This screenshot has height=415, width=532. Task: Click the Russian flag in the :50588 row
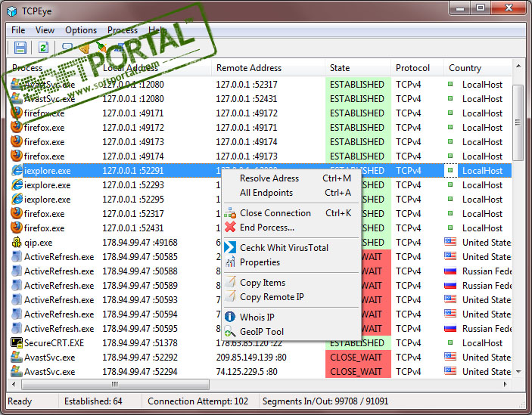click(x=450, y=271)
